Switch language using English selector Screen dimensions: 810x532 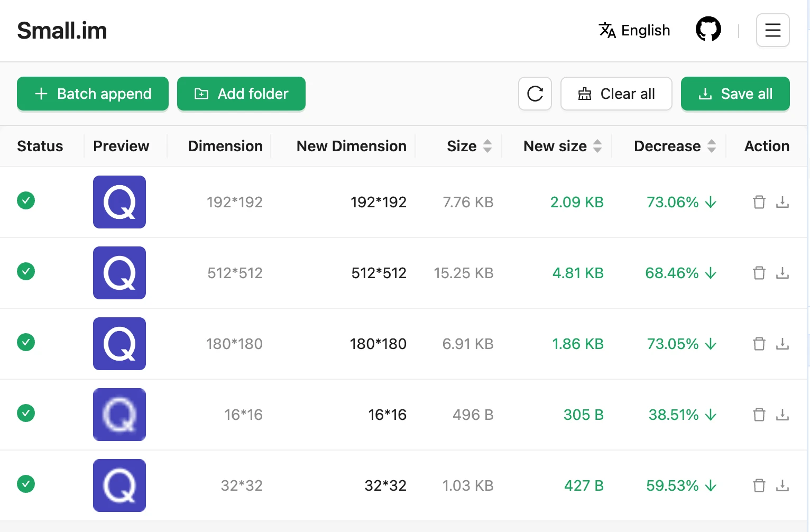tap(634, 30)
